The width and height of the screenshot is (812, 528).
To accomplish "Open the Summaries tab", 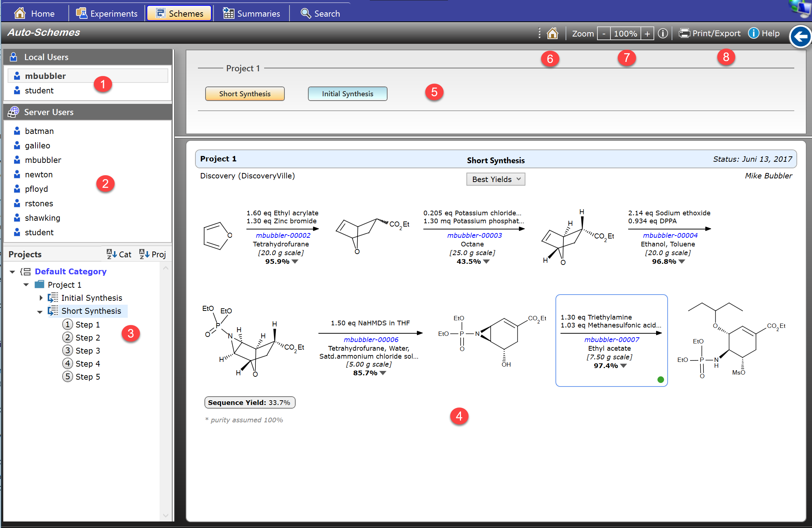I will (x=251, y=13).
